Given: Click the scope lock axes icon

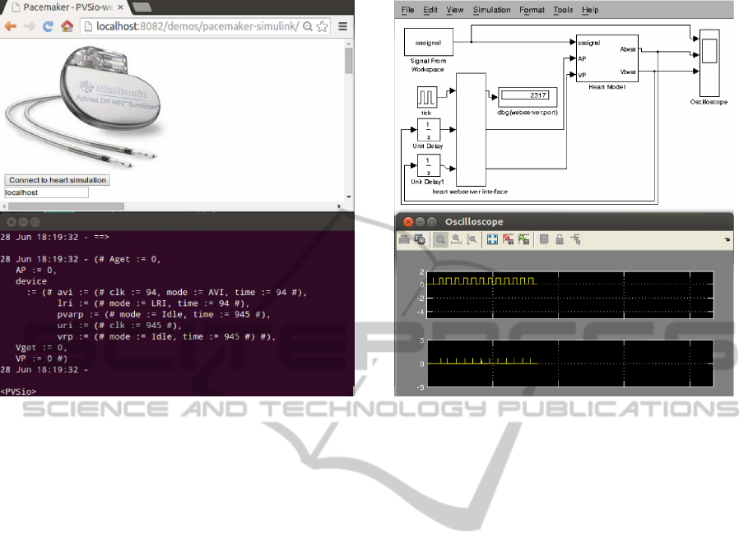Looking at the screenshot, I should (559, 239).
